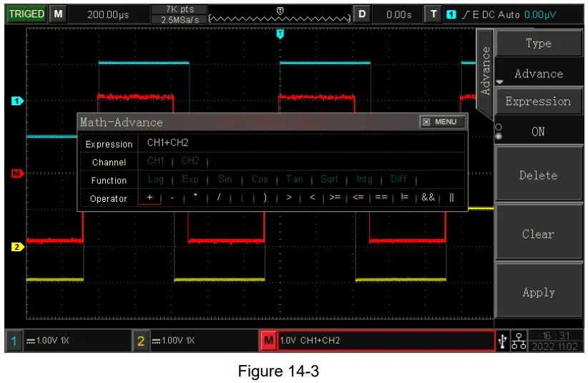Select the Sin function
Screen dimensions: 588x383
click(x=225, y=179)
